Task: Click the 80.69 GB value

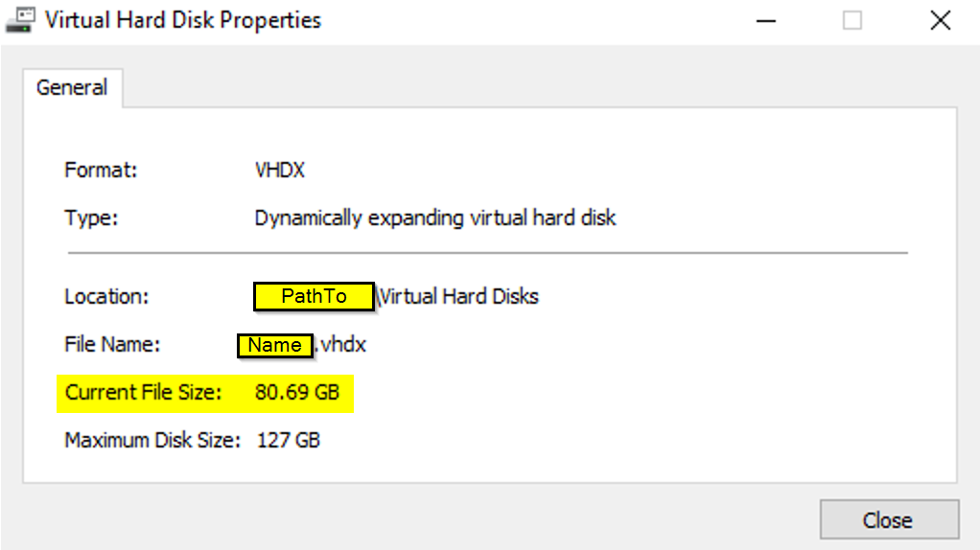Action: tap(297, 393)
